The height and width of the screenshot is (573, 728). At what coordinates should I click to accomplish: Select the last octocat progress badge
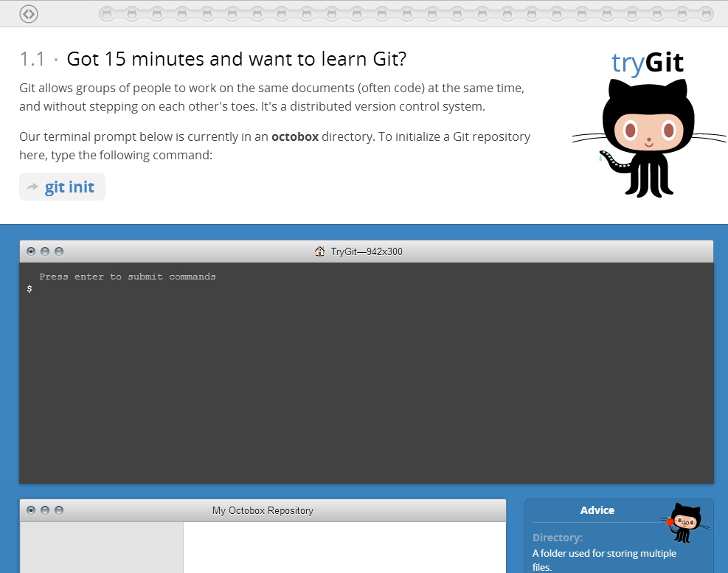point(707,14)
